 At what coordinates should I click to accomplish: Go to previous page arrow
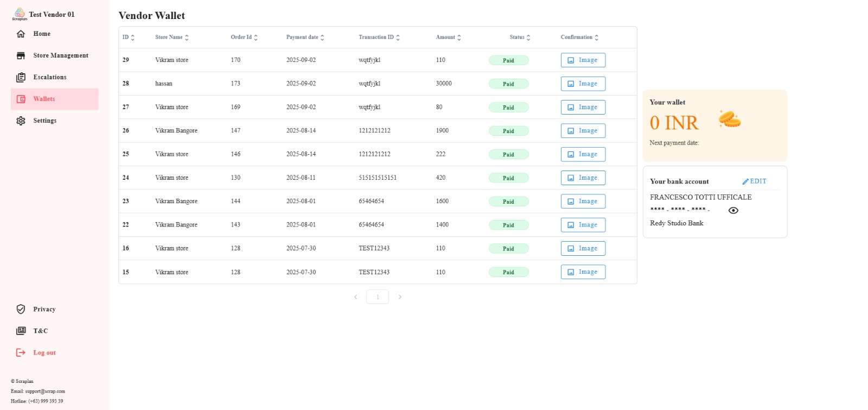tap(356, 297)
